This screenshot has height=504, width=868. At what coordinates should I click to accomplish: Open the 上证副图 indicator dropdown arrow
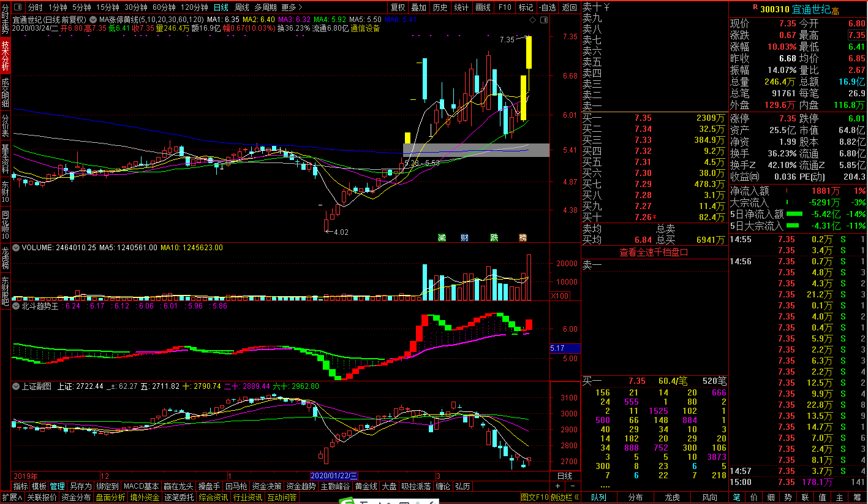pyautogui.click(x=16, y=386)
